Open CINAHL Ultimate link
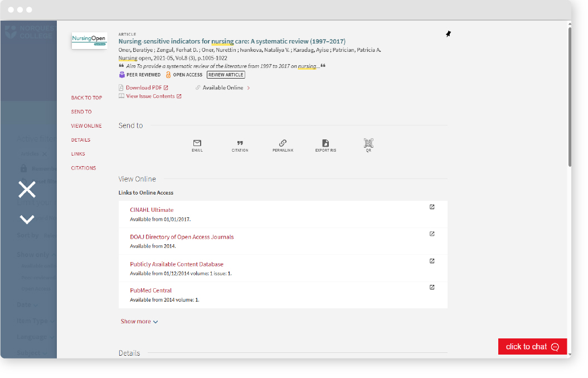Viewport: 588px width, 378px height. [152, 210]
